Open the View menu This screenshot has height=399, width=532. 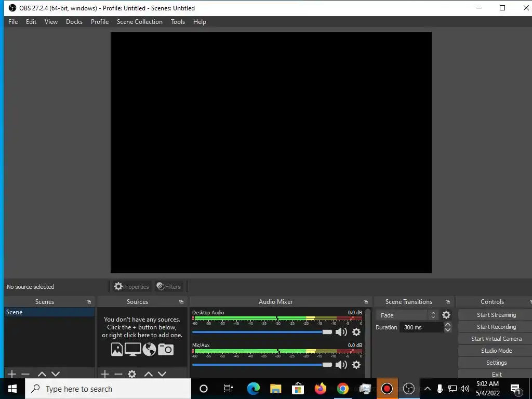pos(51,22)
